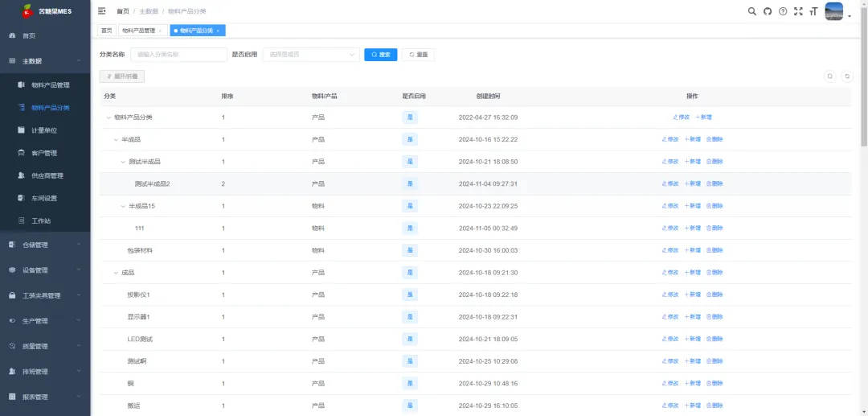Click the help question-mark icon
Screen dimensions: 868x416
pyautogui.click(x=783, y=11)
